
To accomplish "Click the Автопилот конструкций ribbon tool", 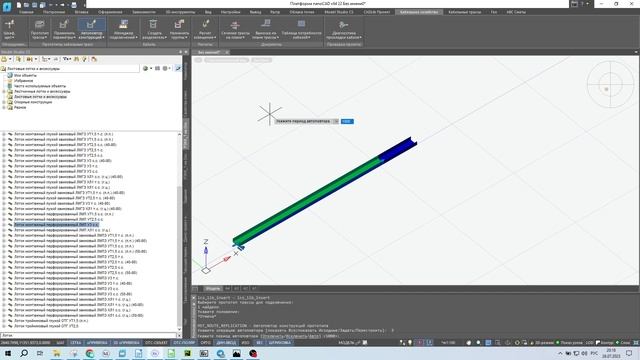I will pyautogui.click(x=91, y=29).
